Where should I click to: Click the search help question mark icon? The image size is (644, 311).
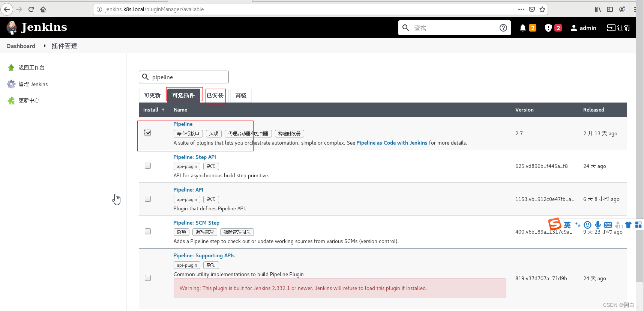[x=503, y=28]
